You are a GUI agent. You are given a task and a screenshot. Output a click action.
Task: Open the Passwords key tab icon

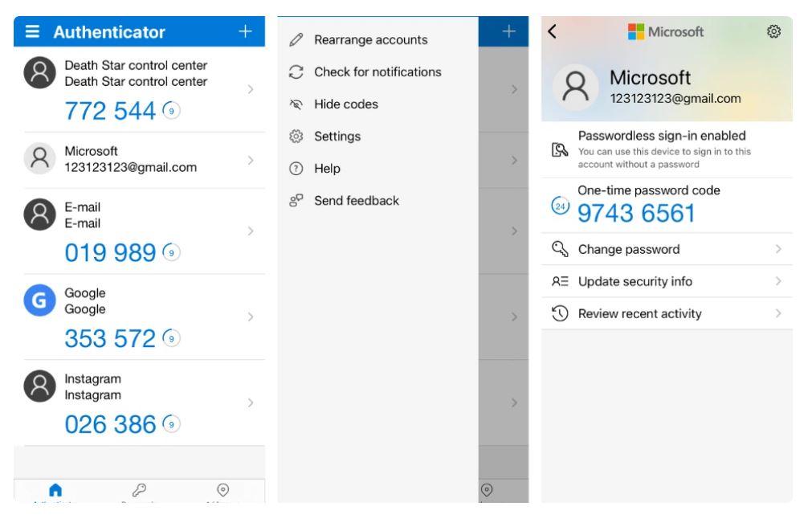click(x=139, y=489)
